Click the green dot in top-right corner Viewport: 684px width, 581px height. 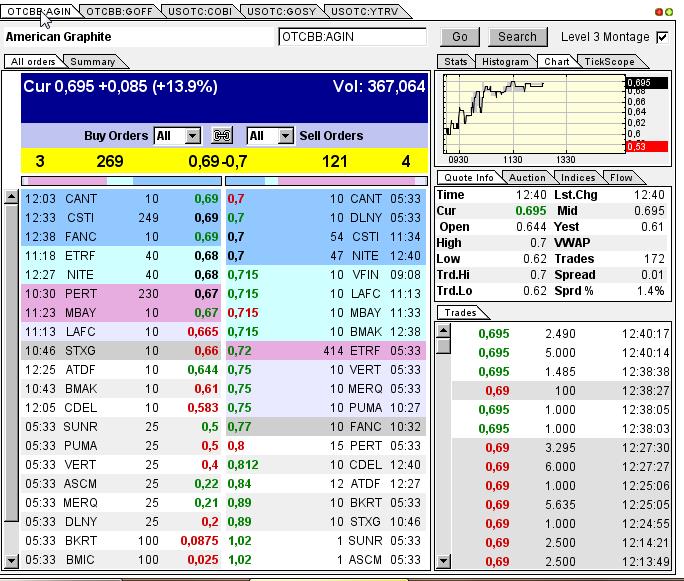(669, 11)
